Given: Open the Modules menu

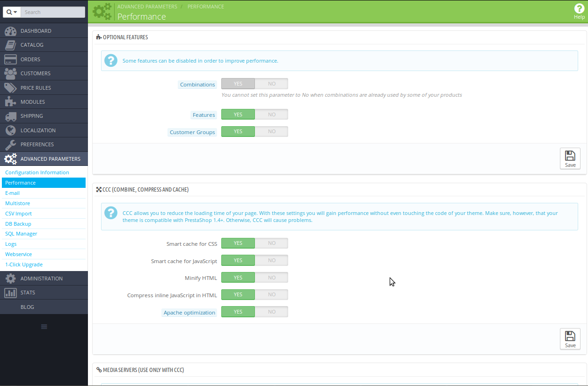Looking at the screenshot, I should pos(44,102).
